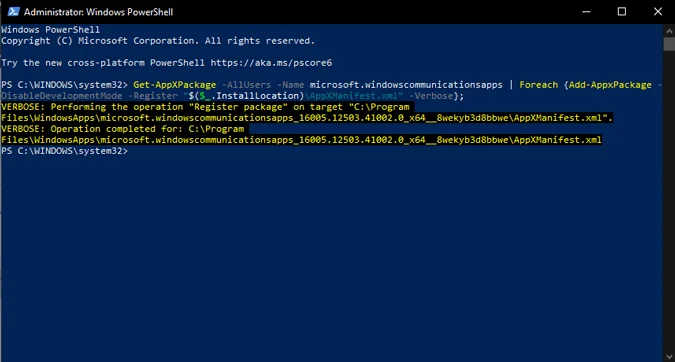Minimize the PowerShell window
The image size is (675, 362).
click(586, 12)
